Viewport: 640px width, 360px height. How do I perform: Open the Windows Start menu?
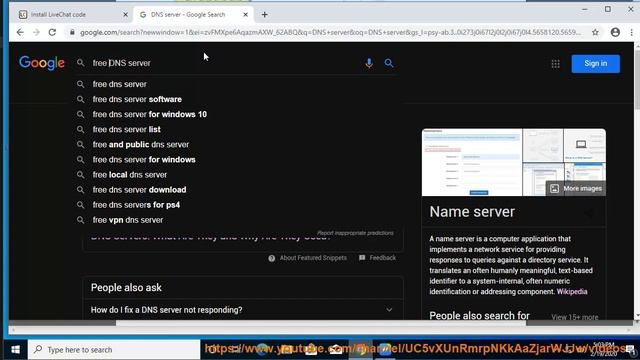(x=16, y=349)
